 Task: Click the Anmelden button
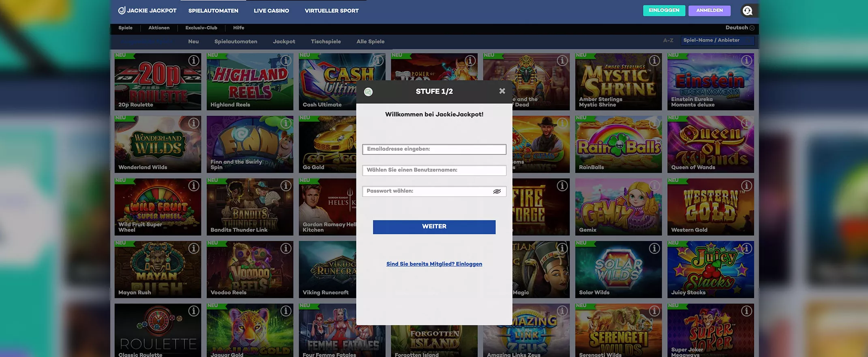pyautogui.click(x=709, y=11)
